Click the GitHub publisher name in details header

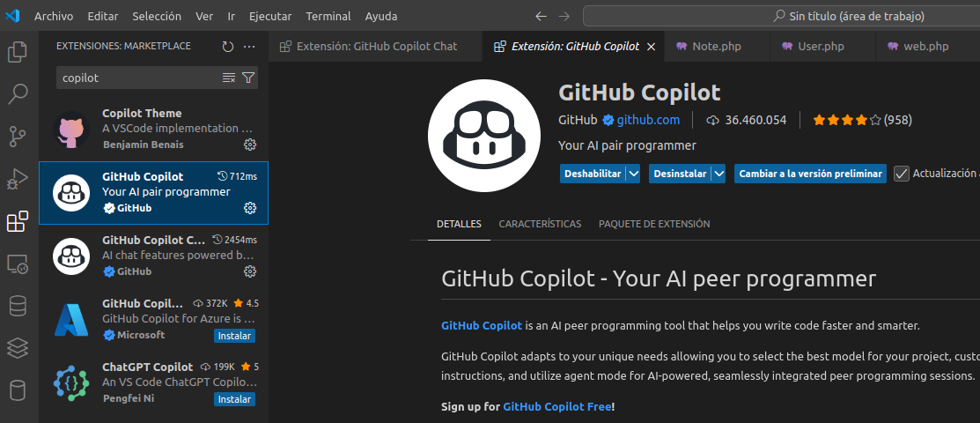coord(578,120)
